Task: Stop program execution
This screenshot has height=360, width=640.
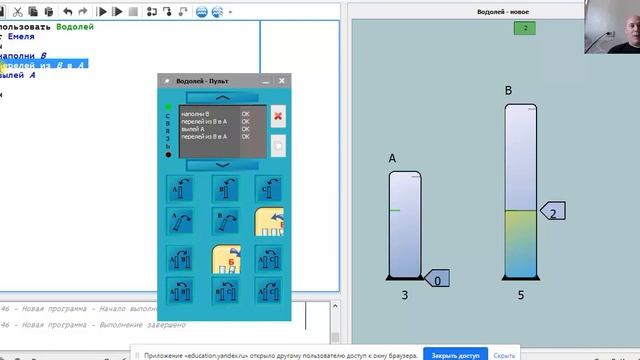Action: click(x=133, y=12)
